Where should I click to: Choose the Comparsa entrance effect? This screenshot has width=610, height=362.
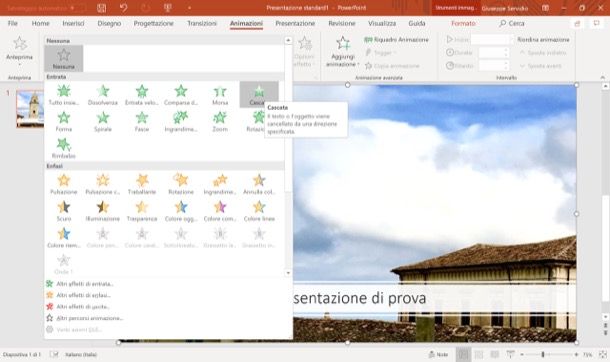[x=181, y=94]
